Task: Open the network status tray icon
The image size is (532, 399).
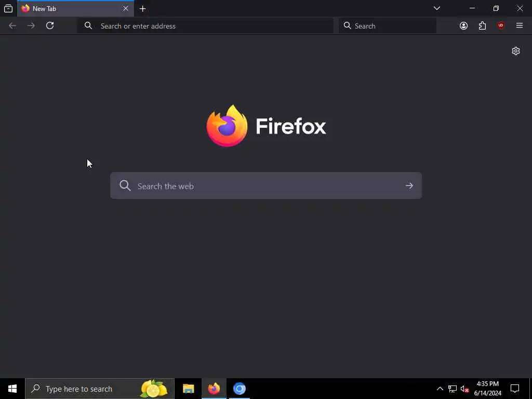Action: [453, 389]
